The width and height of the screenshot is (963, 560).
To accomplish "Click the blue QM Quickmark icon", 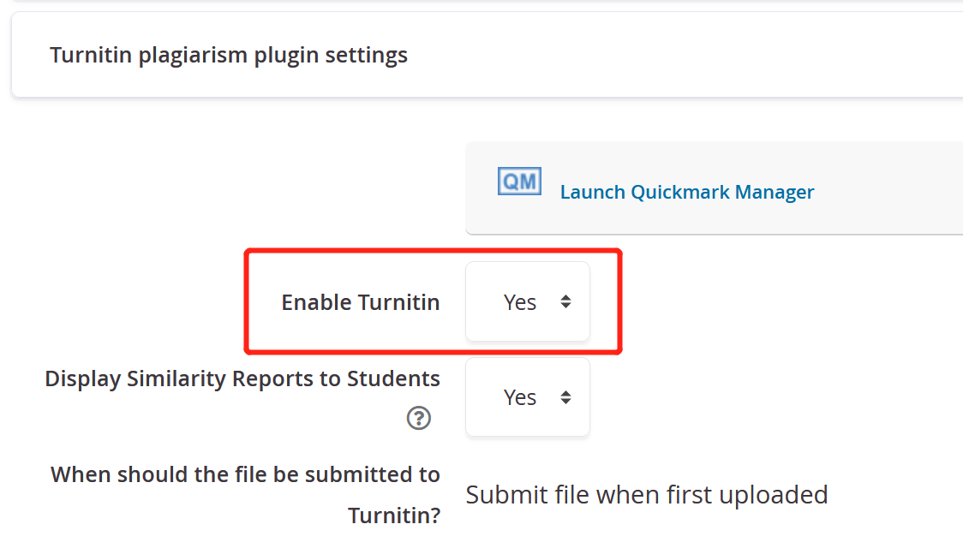I will 519,182.
